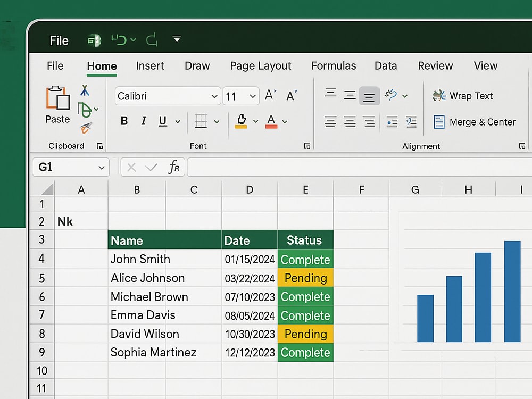Click the Wrap Text button

[463, 96]
